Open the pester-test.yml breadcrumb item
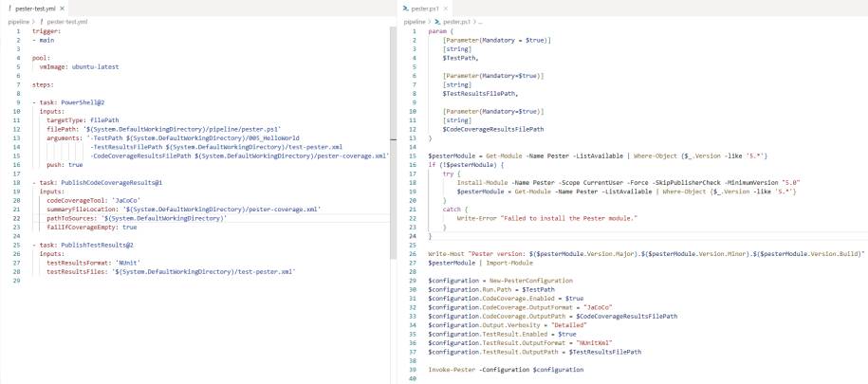Screen dimensions: 868x384 (x=67, y=22)
